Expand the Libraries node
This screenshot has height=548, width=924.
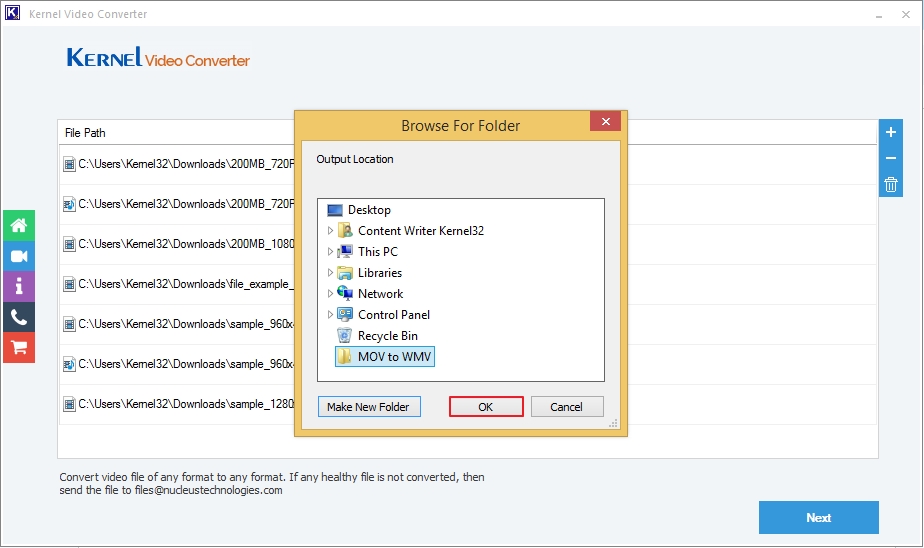coord(330,273)
